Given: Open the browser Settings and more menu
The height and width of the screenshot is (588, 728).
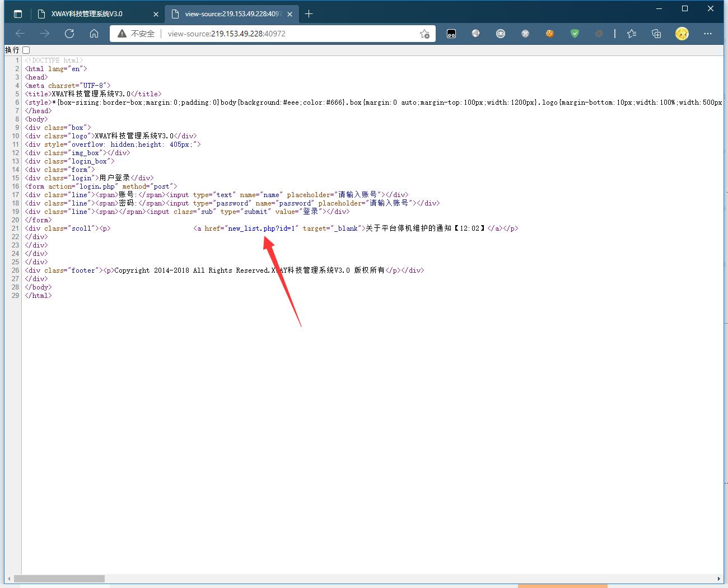Looking at the screenshot, I should 708,34.
